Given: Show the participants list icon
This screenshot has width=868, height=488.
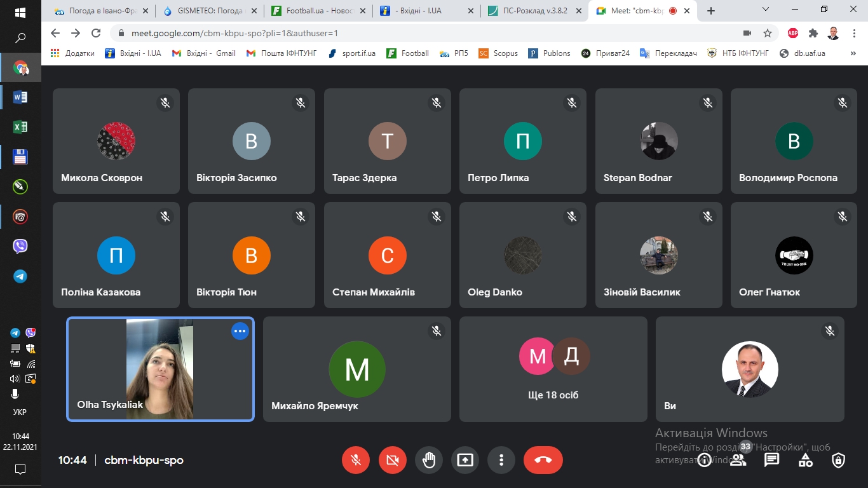Looking at the screenshot, I should (738, 460).
